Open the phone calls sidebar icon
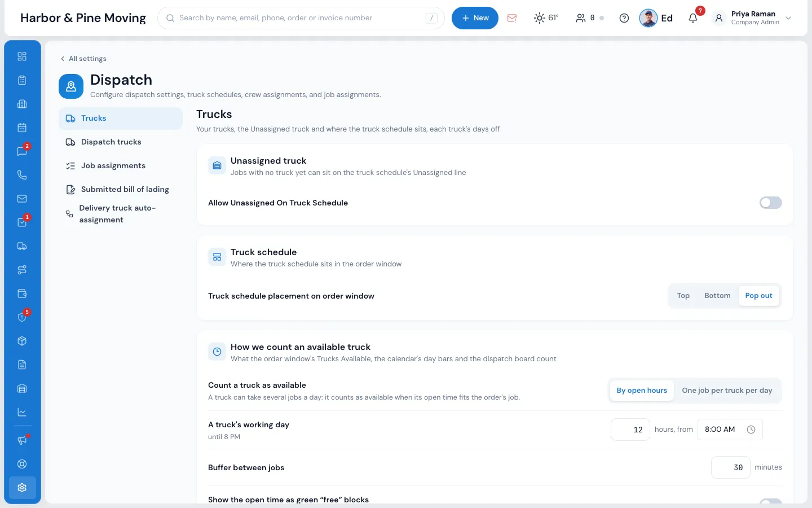The image size is (812, 508). pyautogui.click(x=22, y=175)
